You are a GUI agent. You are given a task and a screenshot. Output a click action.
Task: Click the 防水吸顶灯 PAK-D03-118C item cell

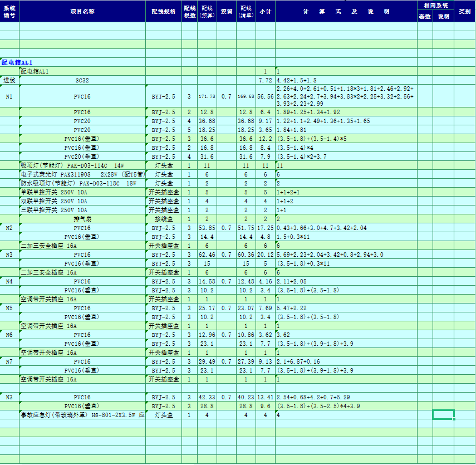(x=82, y=183)
